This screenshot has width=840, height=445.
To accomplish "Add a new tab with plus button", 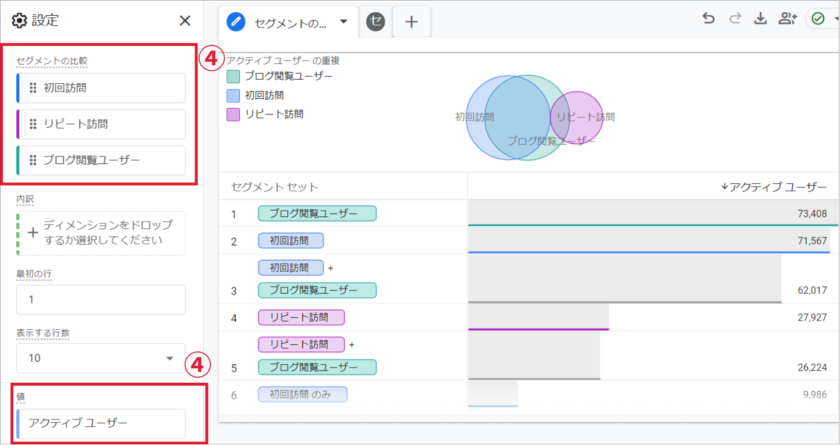I will tap(411, 21).
